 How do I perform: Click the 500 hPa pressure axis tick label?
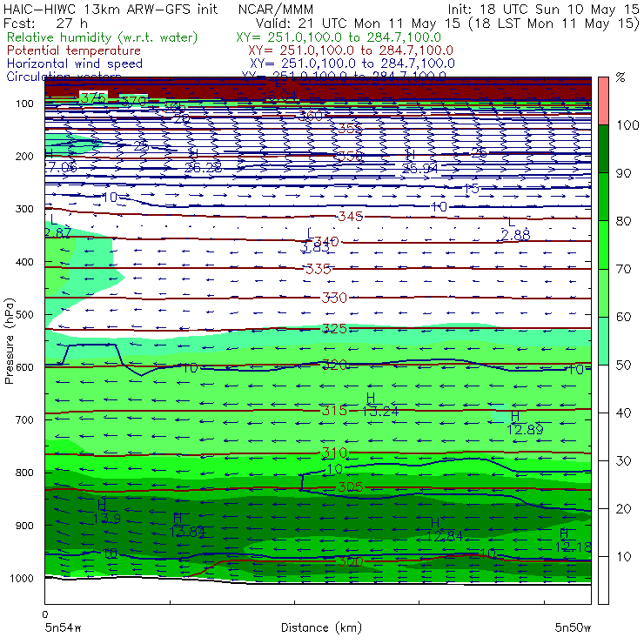(24, 315)
